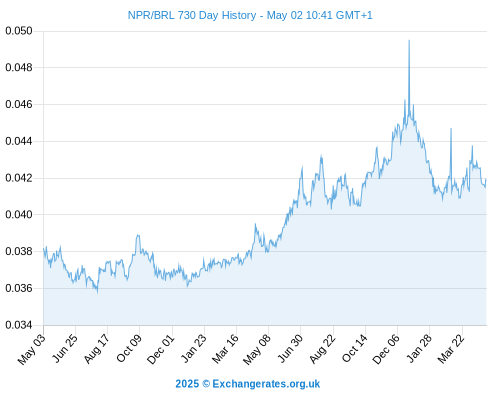Screen dimensions: 495x400
Task: Click the 0.048 y-axis label
Action: [x=19, y=68]
